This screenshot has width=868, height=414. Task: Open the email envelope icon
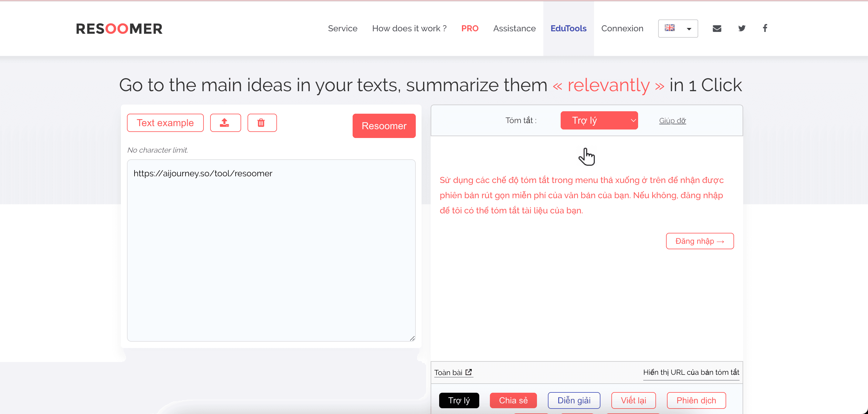pyautogui.click(x=717, y=28)
